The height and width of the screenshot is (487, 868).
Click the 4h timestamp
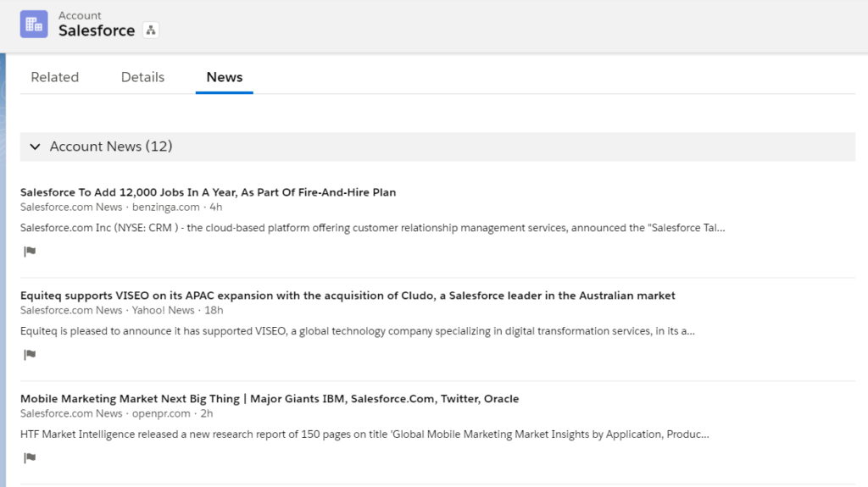point(216,207)
